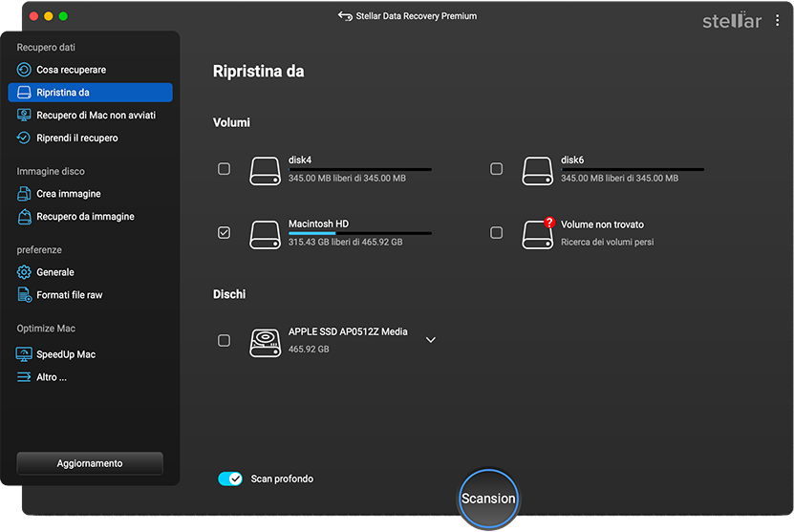This screenshot has width=794, height=532.
Task: Click the Recupero di Mac non avviati icon
Action: click(x=24, y=115)
